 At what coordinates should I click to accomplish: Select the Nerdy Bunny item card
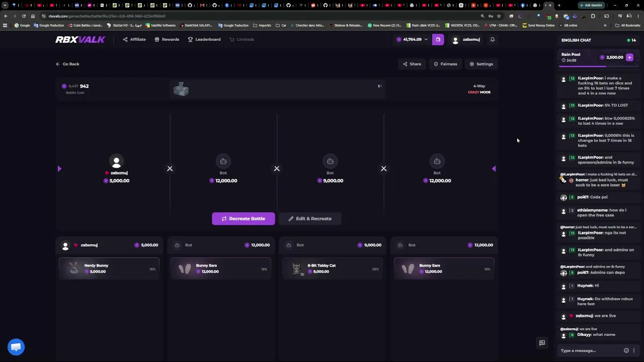(109, 268)
